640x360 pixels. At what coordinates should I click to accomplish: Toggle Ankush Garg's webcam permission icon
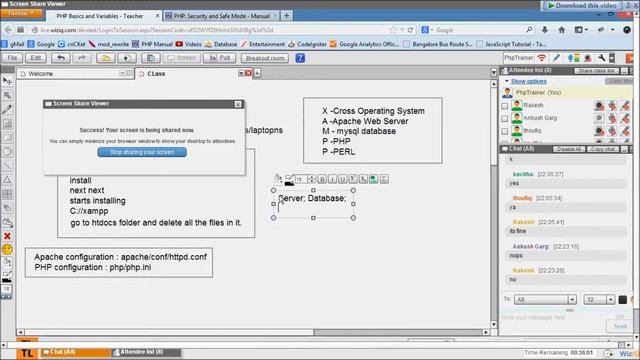(x=599, y=118)
